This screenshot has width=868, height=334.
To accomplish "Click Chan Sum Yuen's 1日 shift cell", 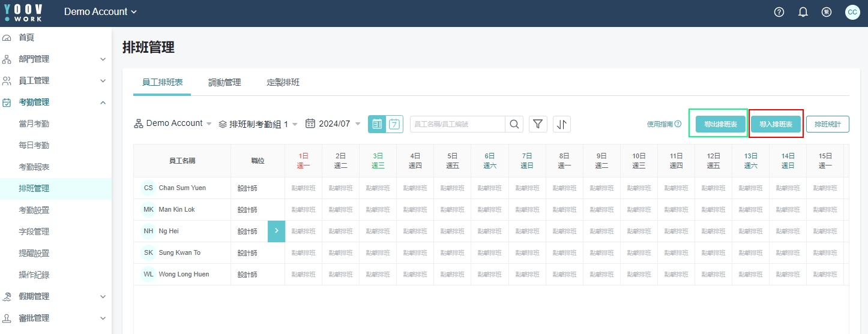I will pyautogui.click(x=303, y=188).
